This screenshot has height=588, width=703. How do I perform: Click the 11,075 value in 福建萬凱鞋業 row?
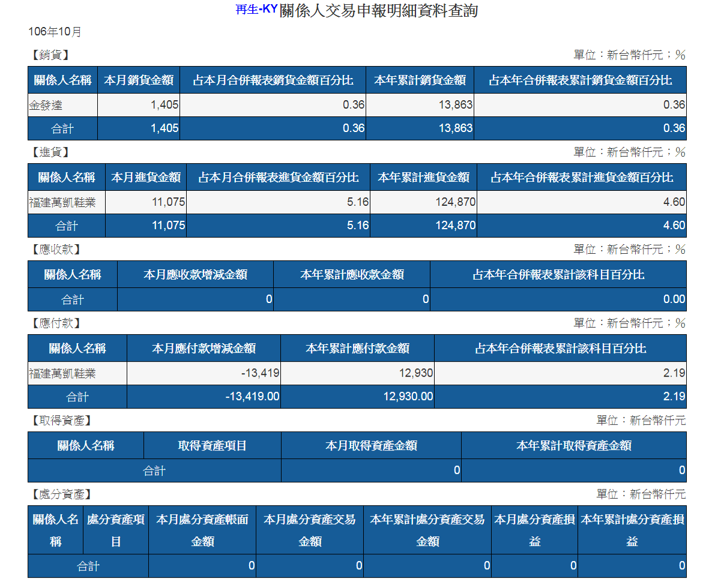pyautogui.click(x=169, y=202)
